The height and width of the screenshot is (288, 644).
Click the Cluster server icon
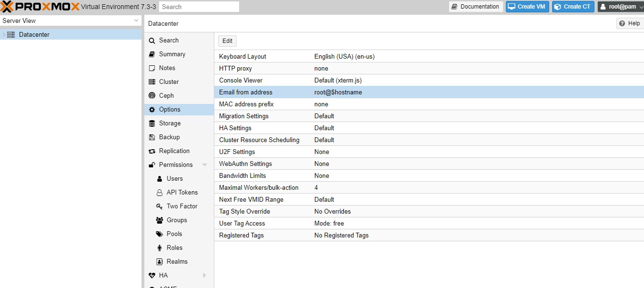point(152,82)
